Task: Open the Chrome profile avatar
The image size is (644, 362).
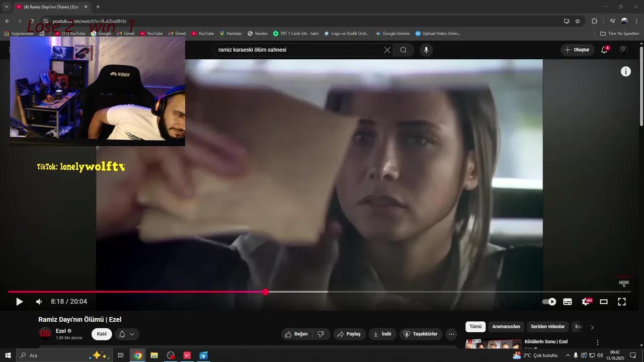Action: [x=624, y=21]
